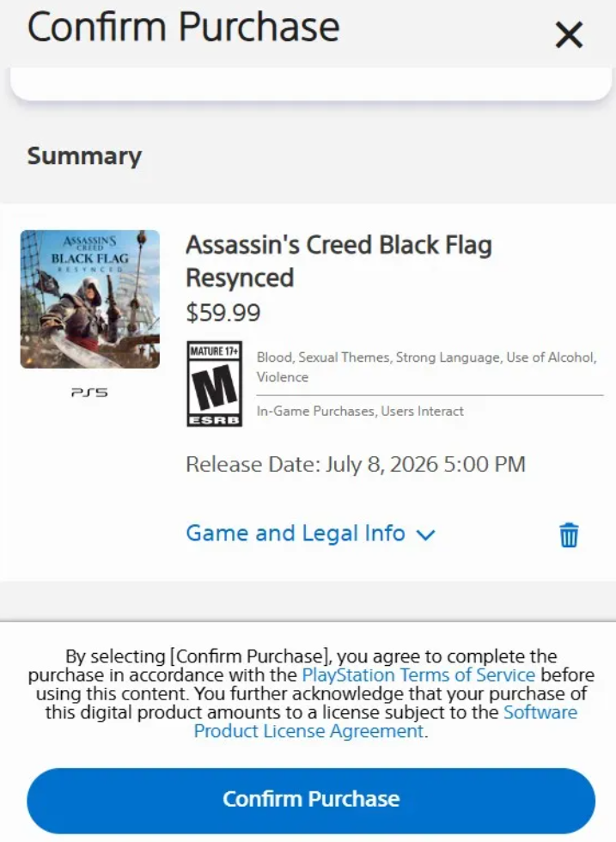
Task: Click In-Game Purchases, Users Interact notice
Action: (360, 412)
